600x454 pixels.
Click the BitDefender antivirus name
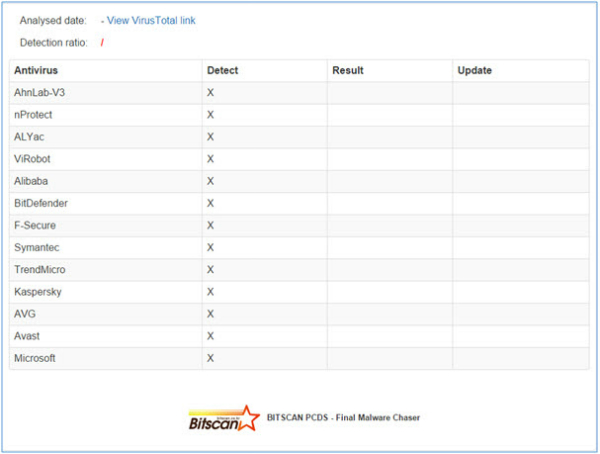click(x=41, y=203)
